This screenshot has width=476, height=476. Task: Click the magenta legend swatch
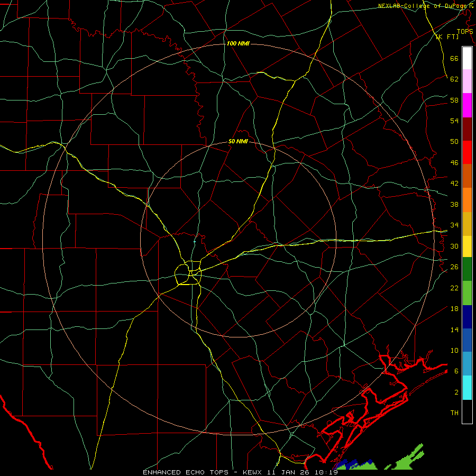467,105
